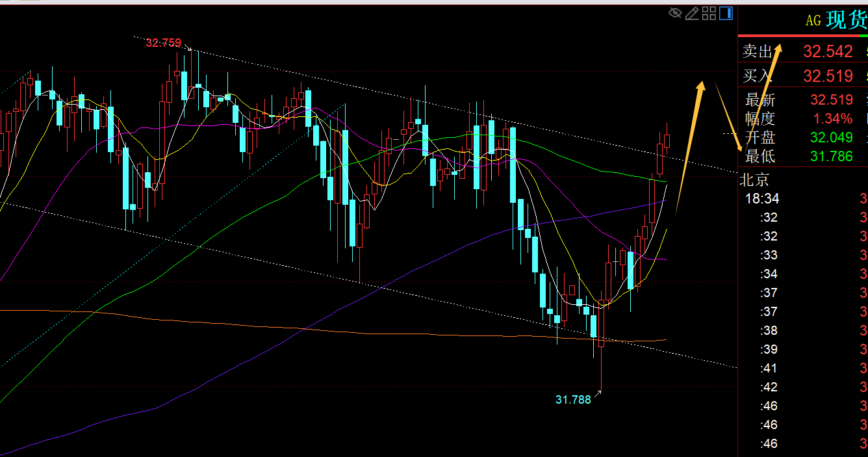The image size is (868, 457).
Task: Open the multi-chart grid layout icon
Action: click(709, 12)
